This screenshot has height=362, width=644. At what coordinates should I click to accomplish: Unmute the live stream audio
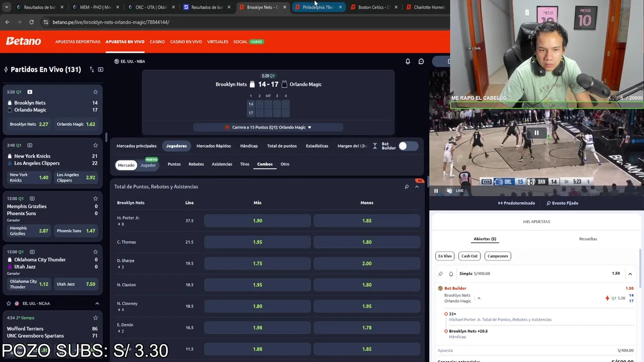(x=449, y=191)
